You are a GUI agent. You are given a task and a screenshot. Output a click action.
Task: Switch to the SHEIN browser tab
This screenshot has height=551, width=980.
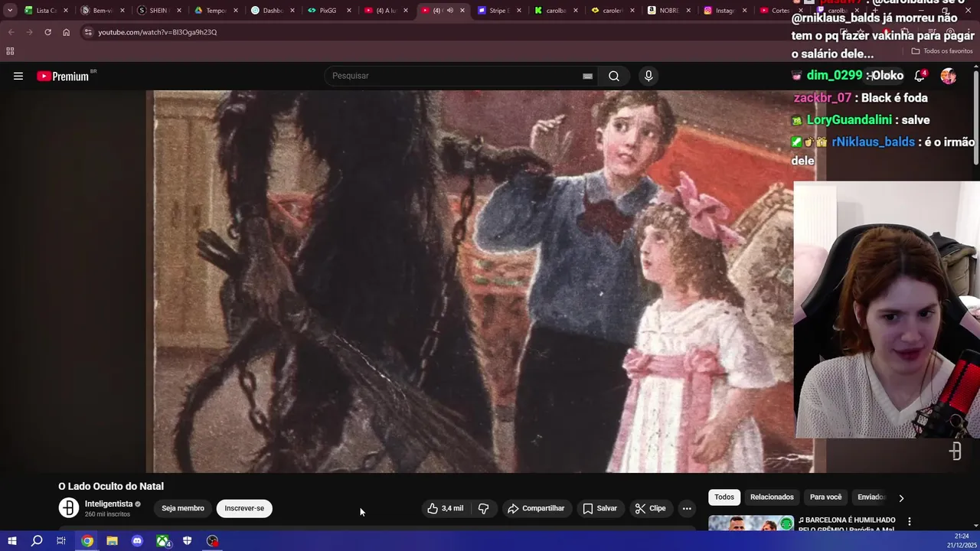point(158,11)
